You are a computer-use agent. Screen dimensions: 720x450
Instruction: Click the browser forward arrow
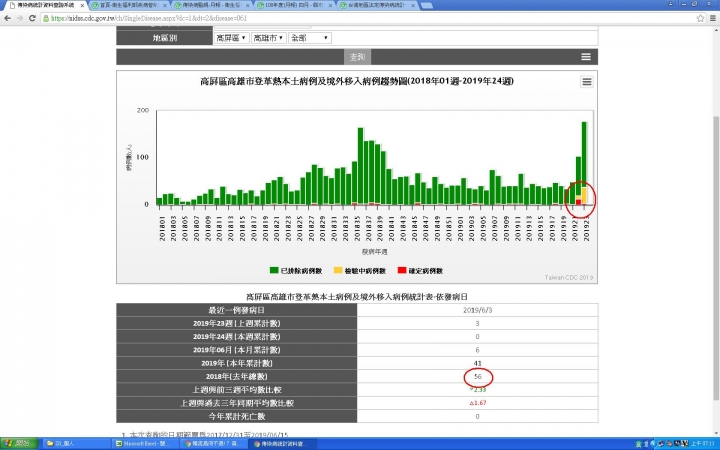coord(20,18)
